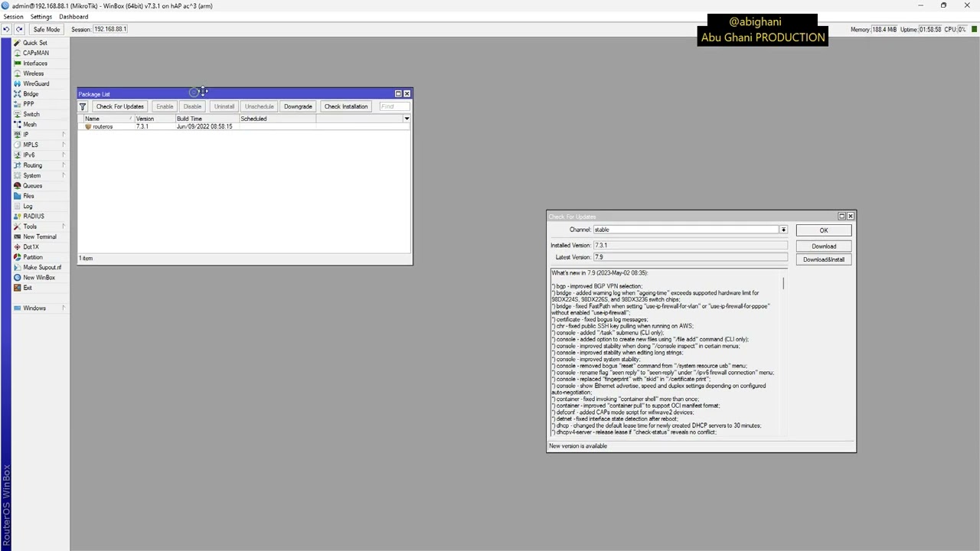Select the routeros package row
The height and width of the screenshot is (551, 980).
(x=243, y=127)
